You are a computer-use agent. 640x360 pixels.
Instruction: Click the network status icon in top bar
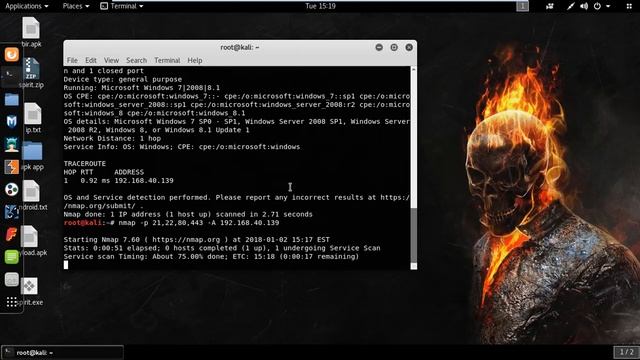coord(570,6)
